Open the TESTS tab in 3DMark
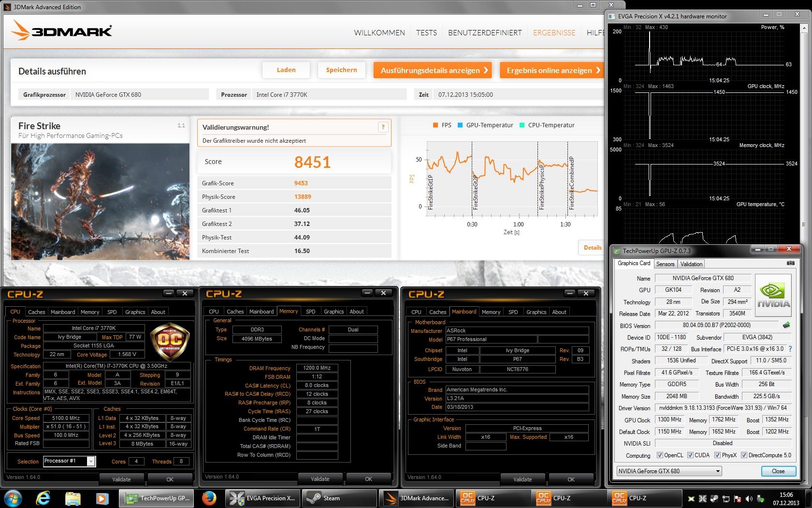Viewport: 812px width, 508px height. (x=426, y=32)
